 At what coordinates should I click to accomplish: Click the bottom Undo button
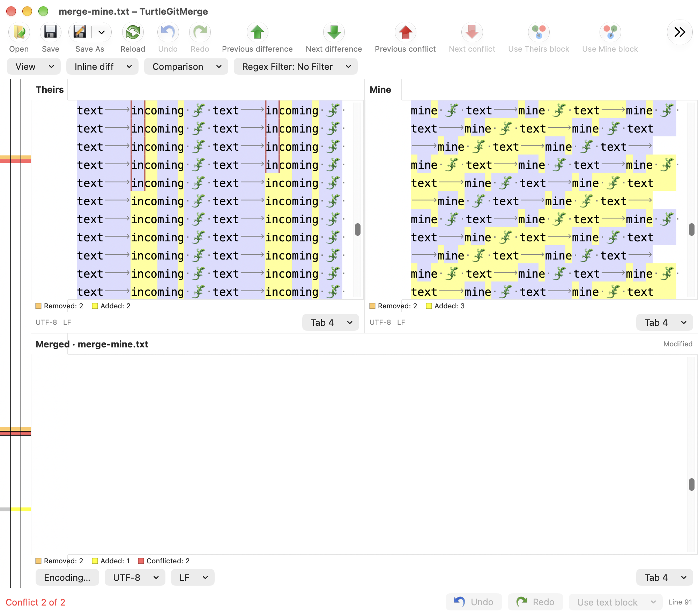click(474, 602)
